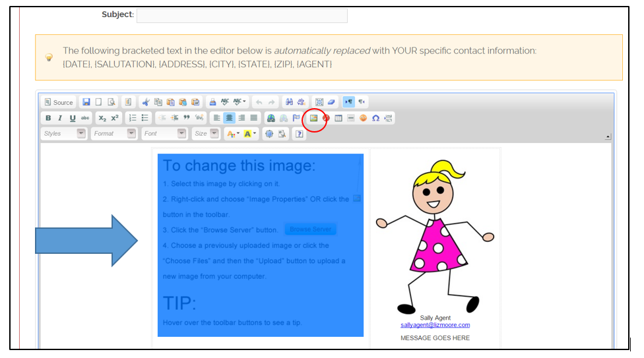The height and width of the screenshot is (358, 644).
Task: Toggle Italic formatting
Action: coord(60,118)
